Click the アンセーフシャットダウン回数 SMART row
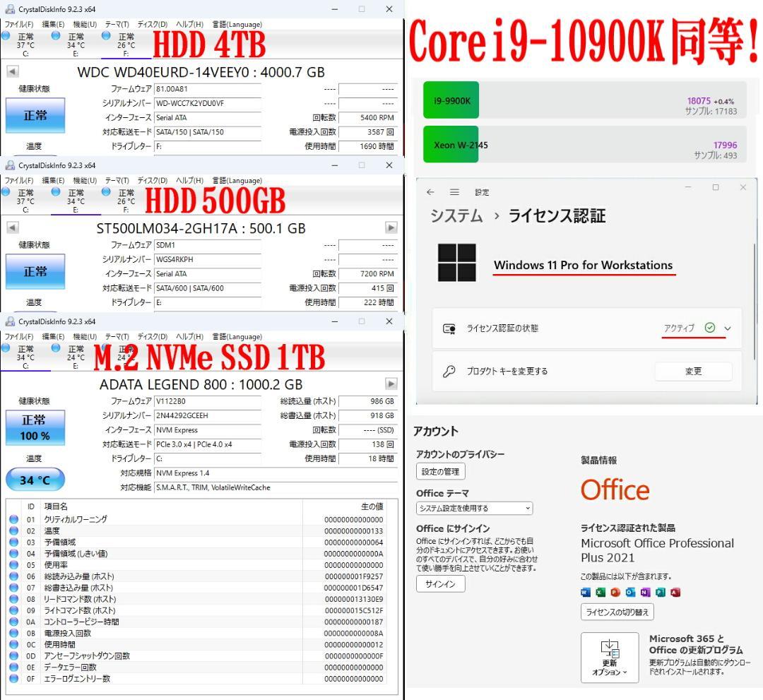The width and height of the screenshot is (763, 700). 197,655
